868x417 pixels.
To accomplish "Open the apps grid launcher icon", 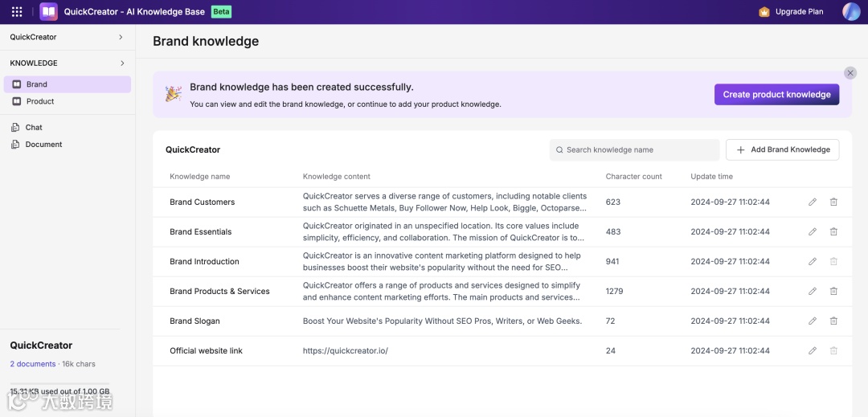I will (17, 12).
